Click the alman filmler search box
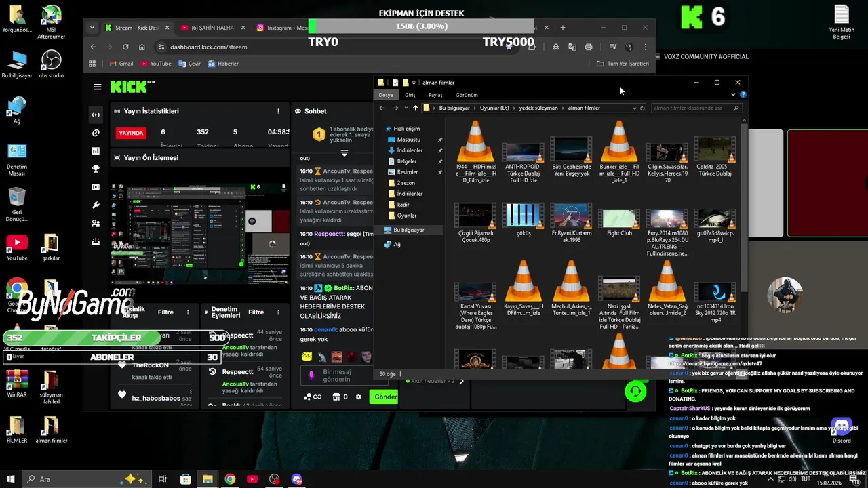 tap(696, 108)
